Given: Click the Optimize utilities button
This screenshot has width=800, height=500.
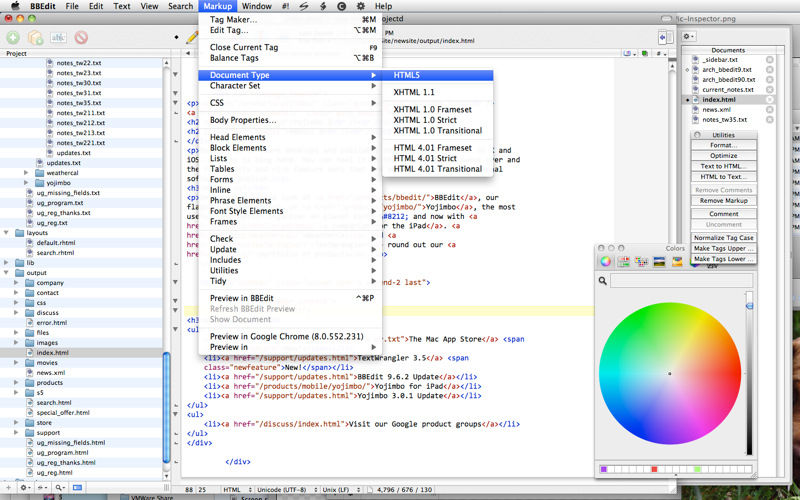Looking at the screenshot, I should (723, 156).
